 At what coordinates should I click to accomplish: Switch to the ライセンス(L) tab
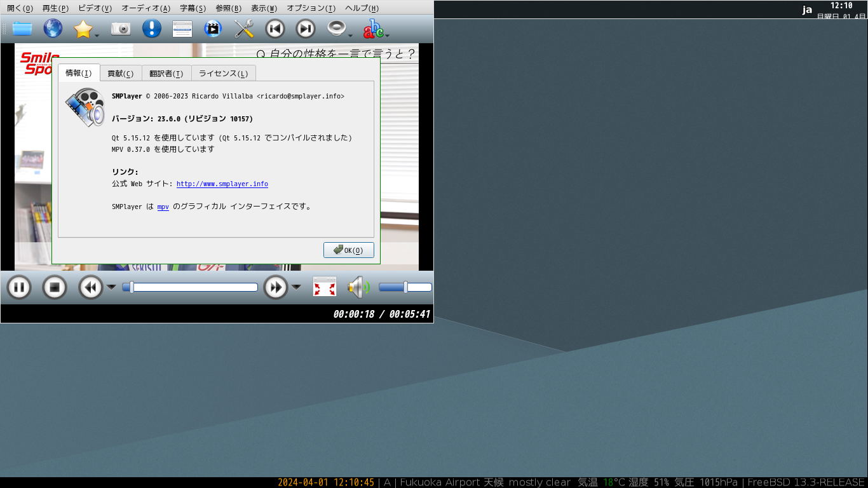[224, 74]
